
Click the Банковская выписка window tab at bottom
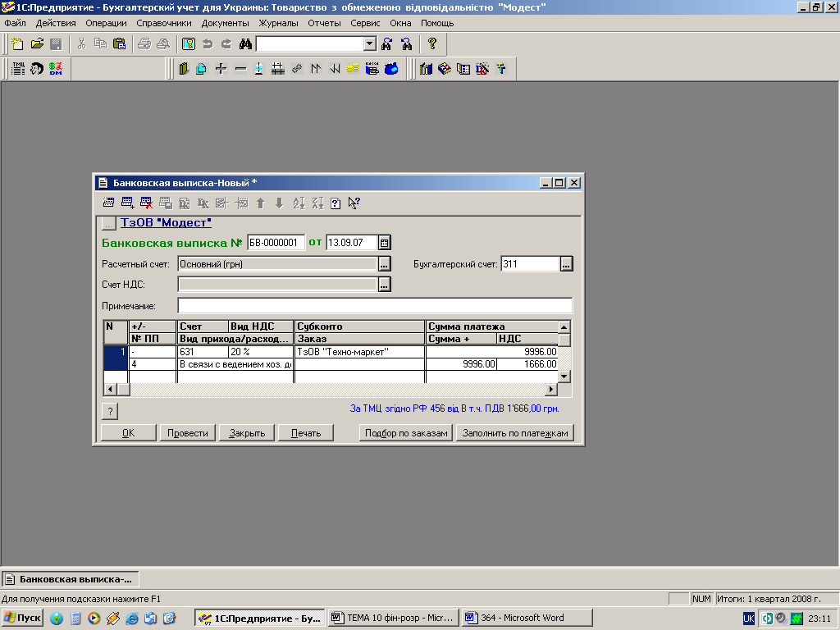(x=71, y=579)
